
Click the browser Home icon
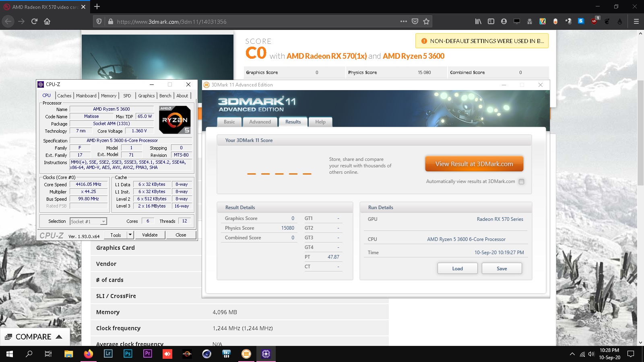[x=47, y=21]
